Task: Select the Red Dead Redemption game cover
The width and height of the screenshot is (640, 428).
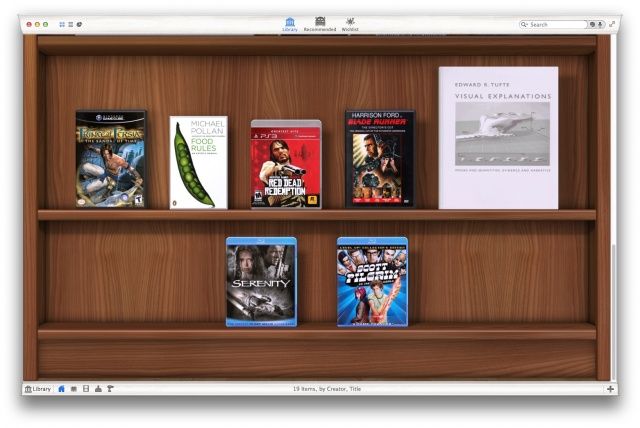Action: click(x=286, y=164)
